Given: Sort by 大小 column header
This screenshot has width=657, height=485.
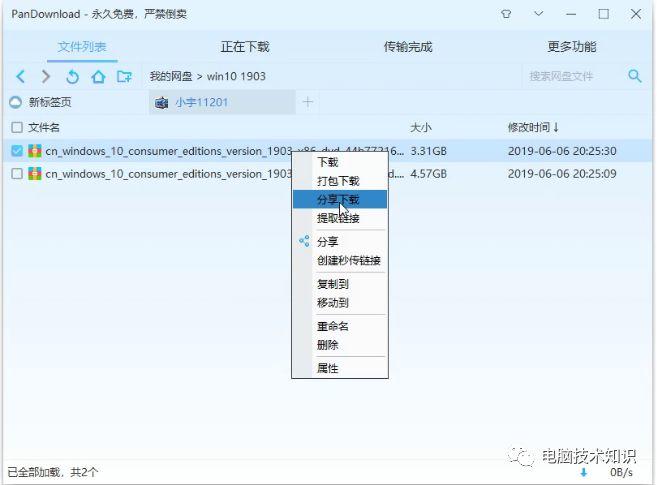Looking at the screenshot, I should point(421,127).
